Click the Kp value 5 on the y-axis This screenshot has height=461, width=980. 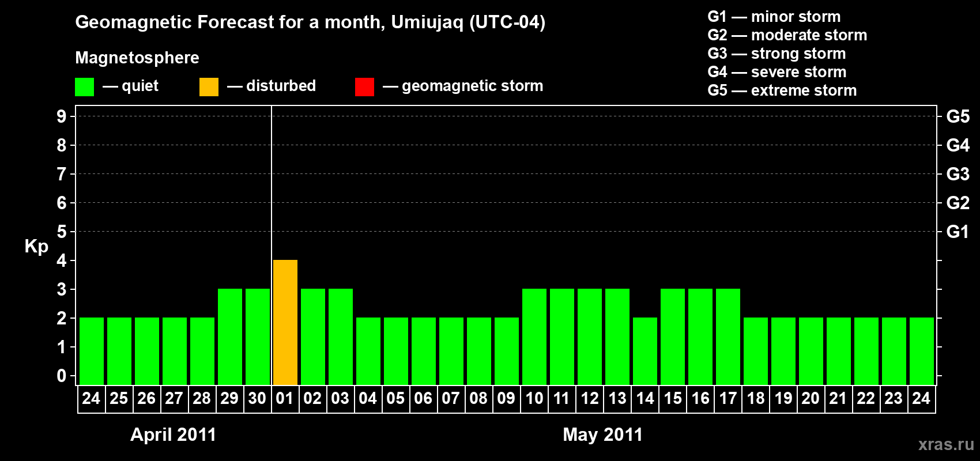coord(62,232)
